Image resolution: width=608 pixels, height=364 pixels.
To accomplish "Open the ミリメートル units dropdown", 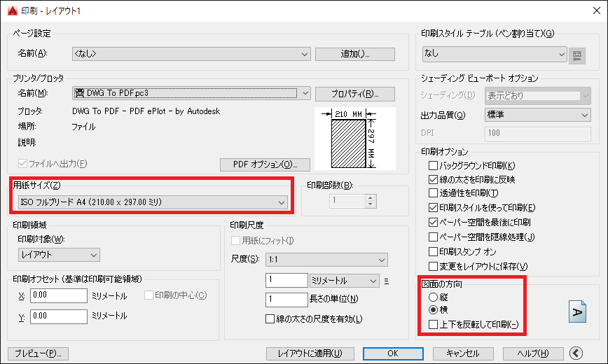I will coord(344,281).
